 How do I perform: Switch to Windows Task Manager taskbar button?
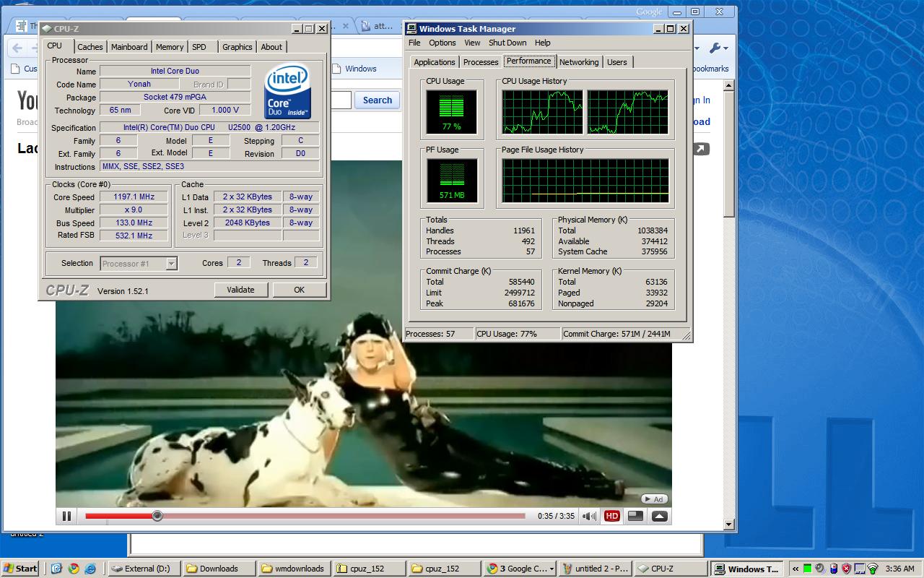click(746, 569)
